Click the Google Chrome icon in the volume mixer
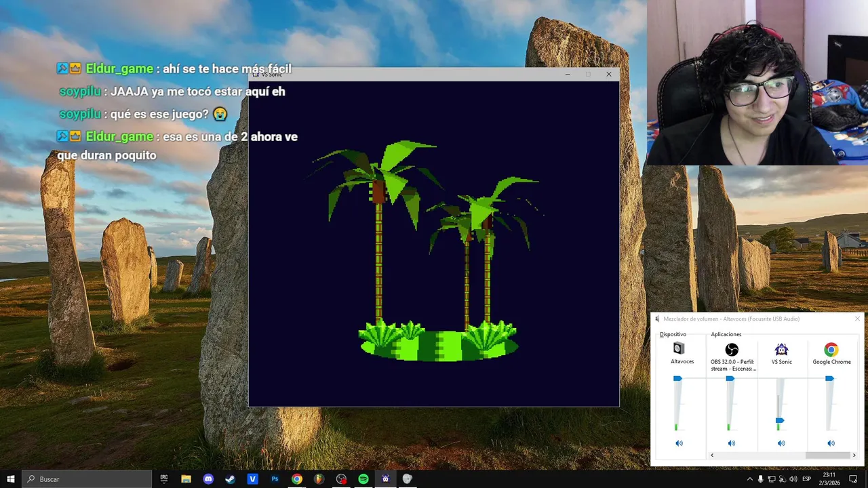Viewport: 868px width, 488px height. pos(831,350)
